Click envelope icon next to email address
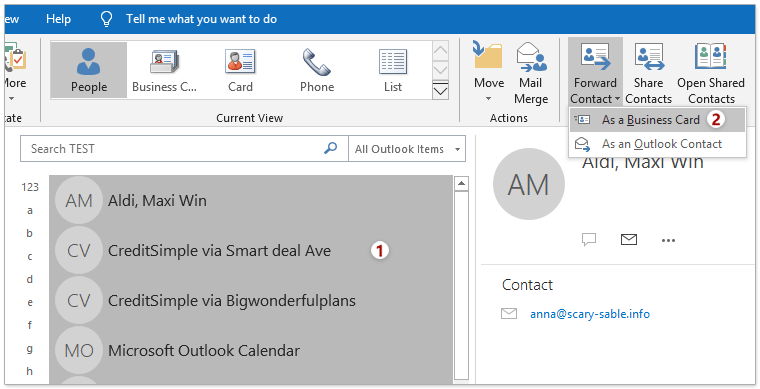Viewport: 760px width, 389px height. pos(509,314)
